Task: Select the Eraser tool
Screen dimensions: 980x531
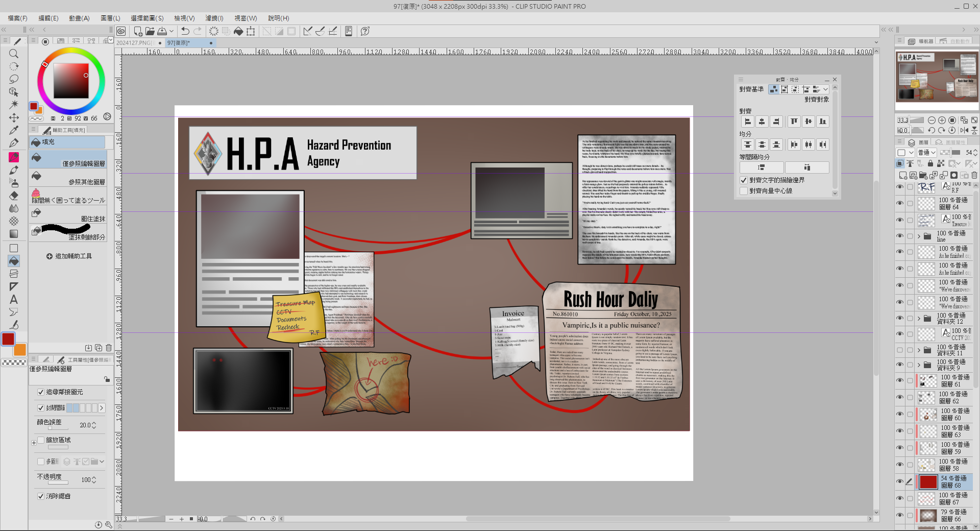Action: pos(14,196)
